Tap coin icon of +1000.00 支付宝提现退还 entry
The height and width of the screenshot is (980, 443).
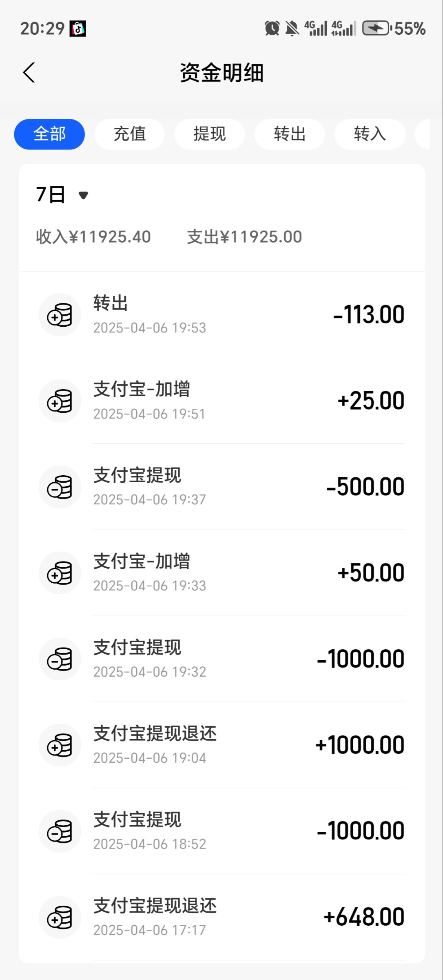pyautogui.click(x=60, y=745)
